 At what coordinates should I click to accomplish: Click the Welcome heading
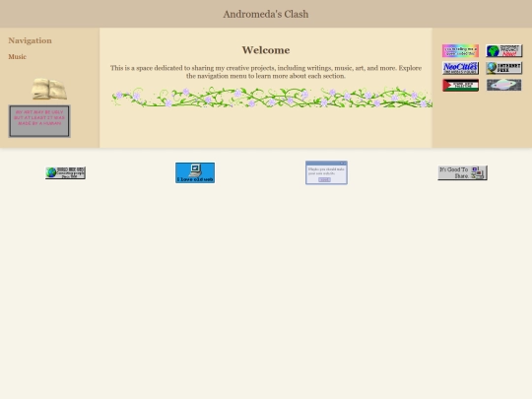point(266,50)
